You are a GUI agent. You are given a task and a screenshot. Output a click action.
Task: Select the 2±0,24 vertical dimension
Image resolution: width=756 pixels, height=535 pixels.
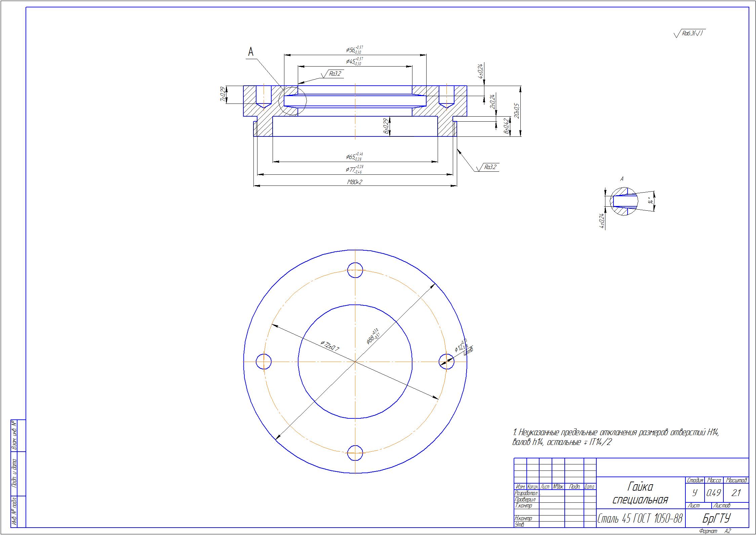pos(492,101)
